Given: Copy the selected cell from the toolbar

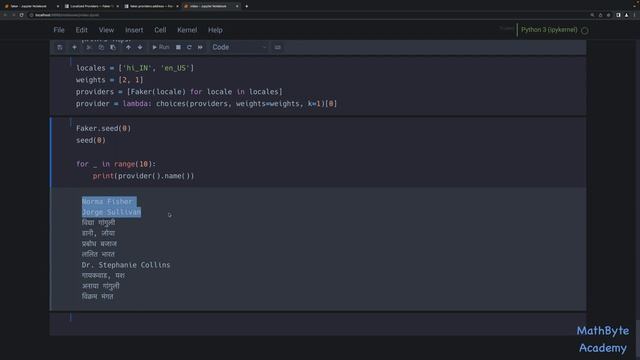Looking at the screenshot, I should (101, 47).
